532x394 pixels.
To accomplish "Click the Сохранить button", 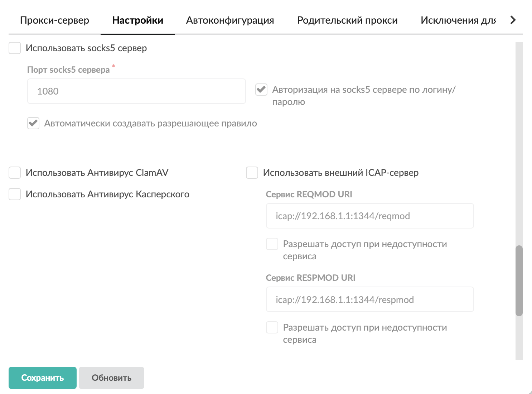I will coord(43,378).
